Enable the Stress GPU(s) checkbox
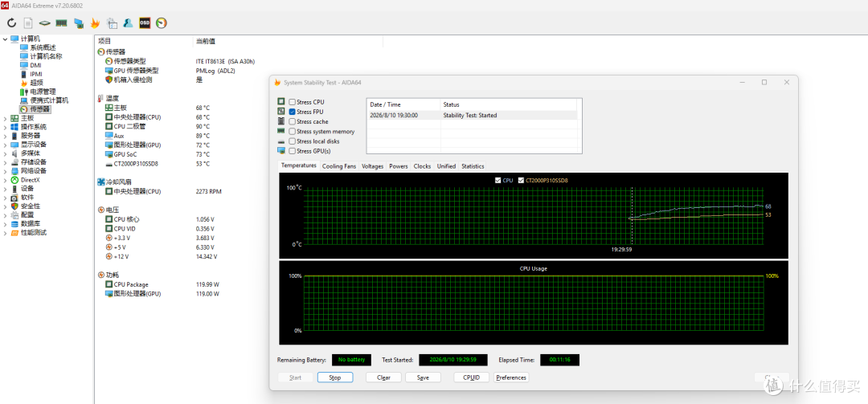The image size is (868, 404). 293,151
